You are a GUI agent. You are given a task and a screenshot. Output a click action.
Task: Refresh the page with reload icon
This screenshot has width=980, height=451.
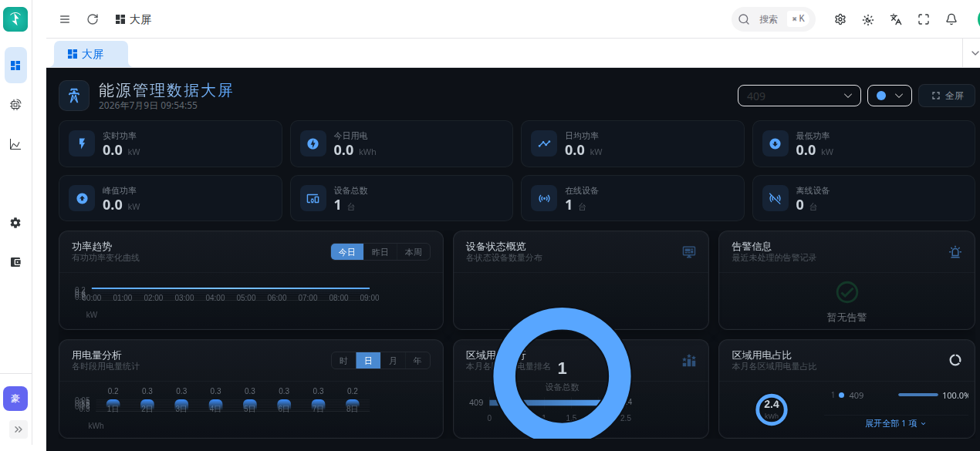(93, 19)
